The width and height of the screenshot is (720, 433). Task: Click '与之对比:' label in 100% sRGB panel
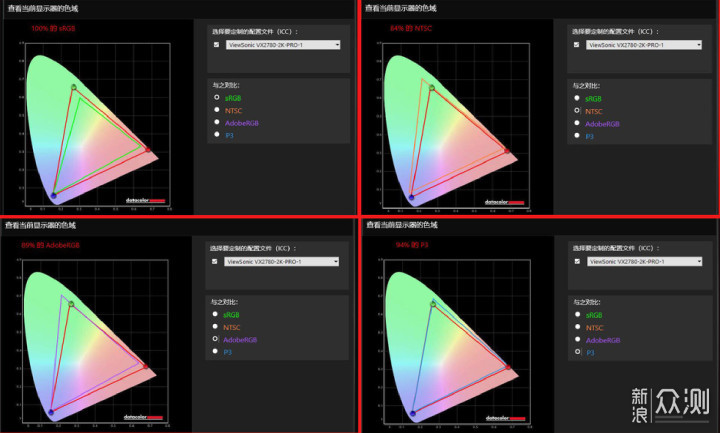click(225, 85)
